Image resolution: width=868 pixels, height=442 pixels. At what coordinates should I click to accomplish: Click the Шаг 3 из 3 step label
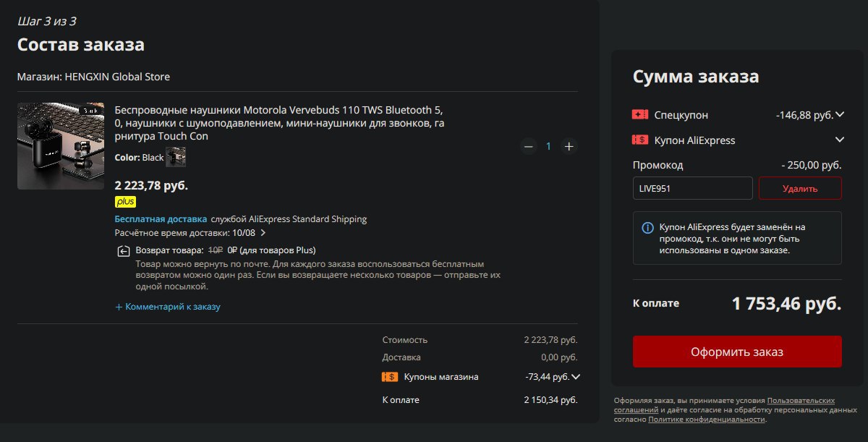tap(47, 21)
